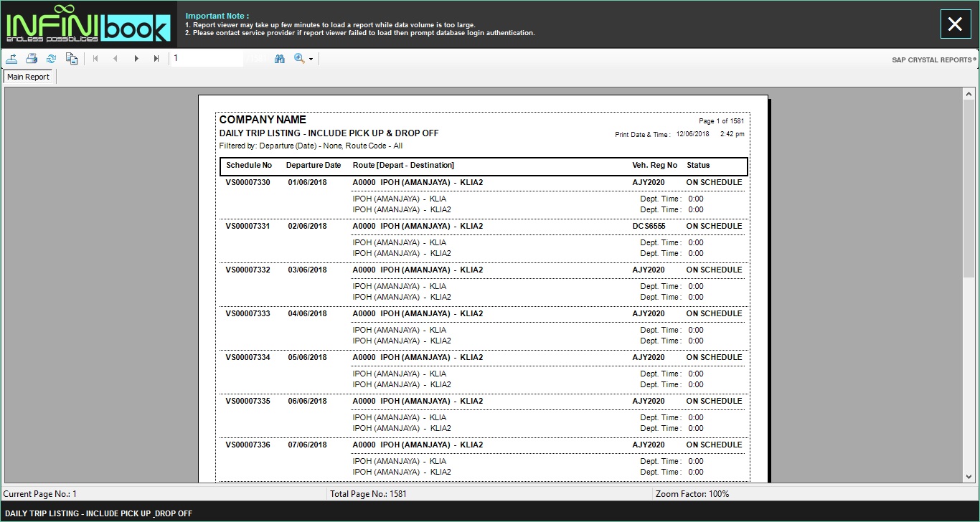The image size is (980, 522).
Task: Open the Find Text binoculars tool
Action: pos(280,59)
